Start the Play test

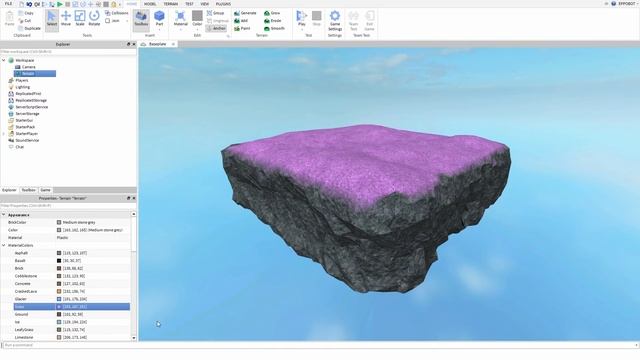click(x=302, y=17)
